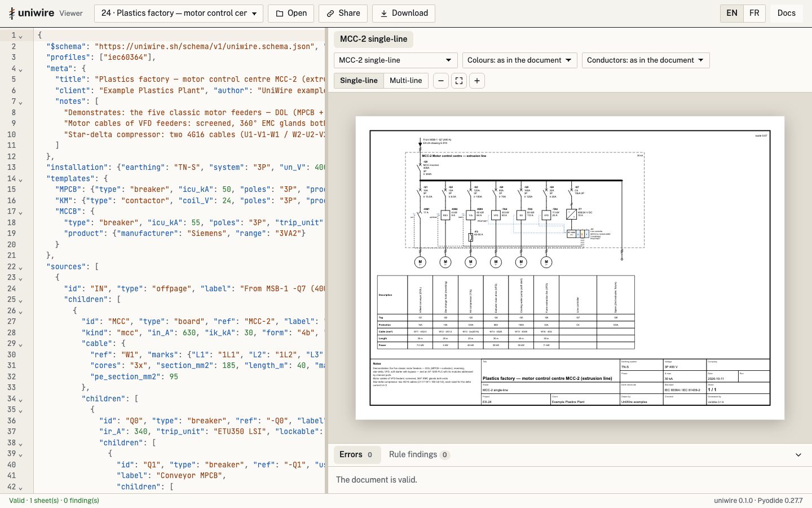Open the example document selector dropdown

point(179,13)
